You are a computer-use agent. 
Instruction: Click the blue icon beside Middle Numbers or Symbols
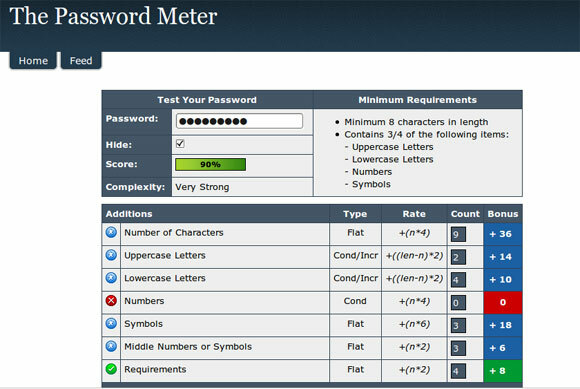click(111, 346)
